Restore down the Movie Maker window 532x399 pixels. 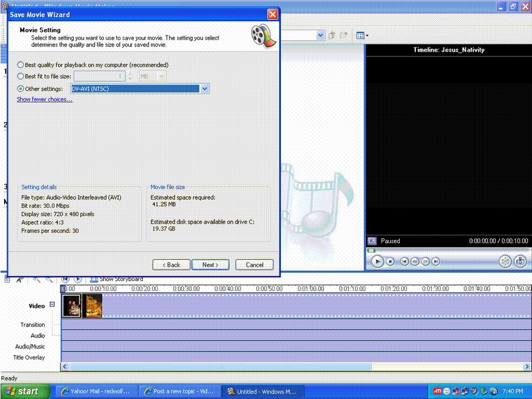point(513,6)
